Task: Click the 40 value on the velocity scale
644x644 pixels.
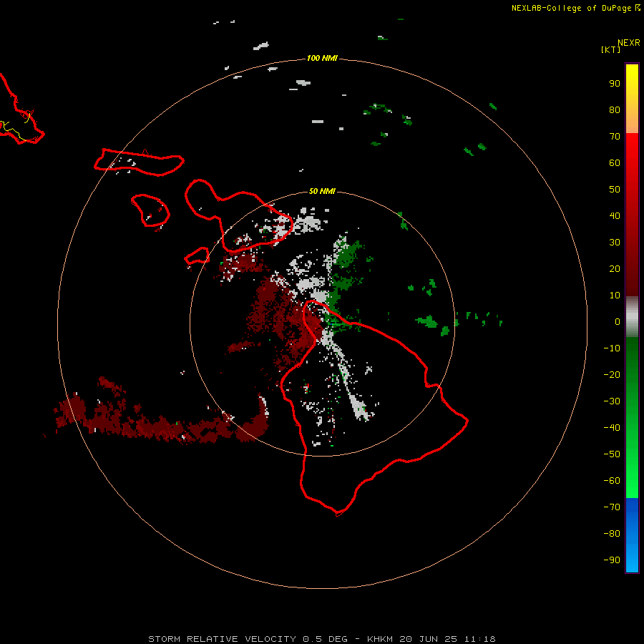Action: (x=615, y=216)
